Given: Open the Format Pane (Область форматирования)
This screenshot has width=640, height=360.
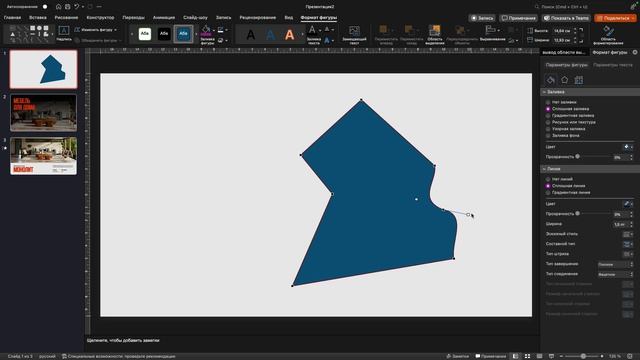Looking at the screenshot, I should [x=608, y=34].
